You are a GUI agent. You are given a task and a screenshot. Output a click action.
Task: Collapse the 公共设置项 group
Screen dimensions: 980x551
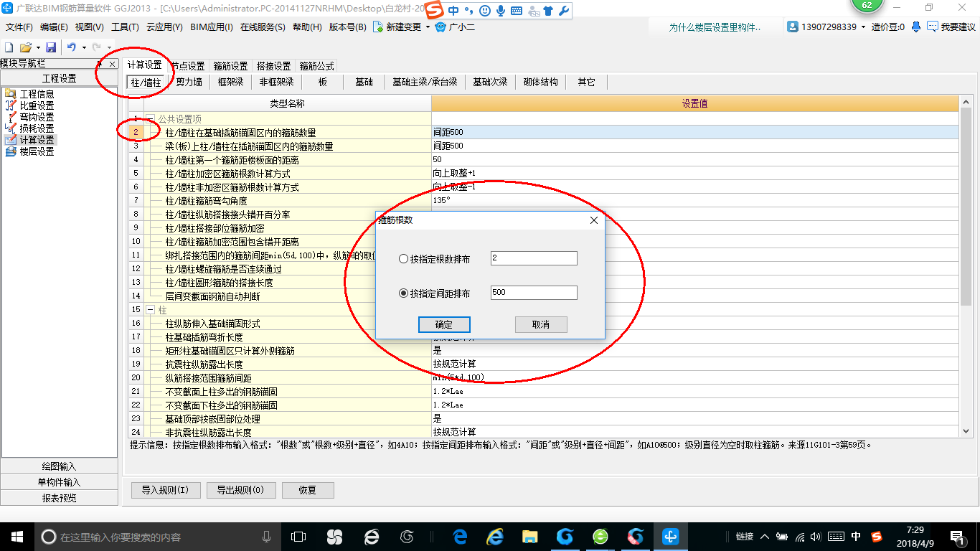coord(150,119)
